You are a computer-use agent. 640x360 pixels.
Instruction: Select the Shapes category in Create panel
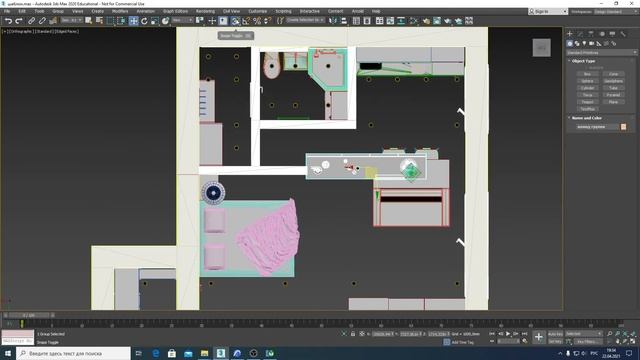click(x=577, y=43)
